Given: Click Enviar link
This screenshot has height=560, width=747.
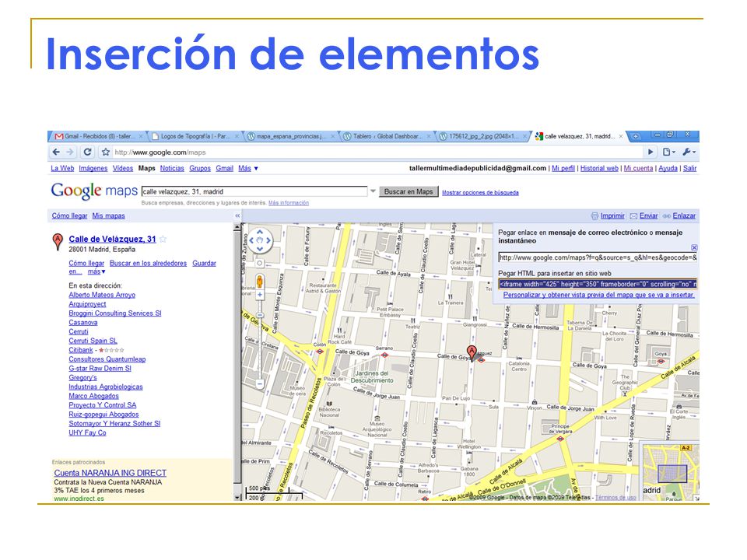Looking at the screenshot, I should tap(648, 215).
